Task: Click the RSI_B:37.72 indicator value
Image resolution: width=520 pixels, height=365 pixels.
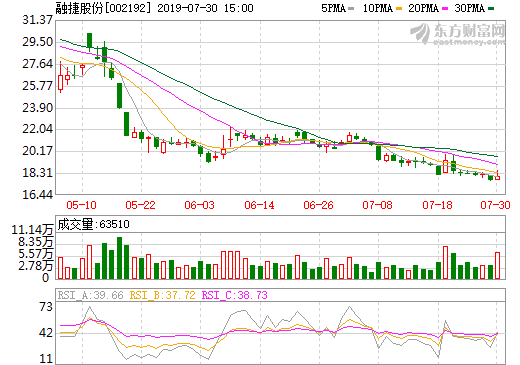Action: [162, 295]
